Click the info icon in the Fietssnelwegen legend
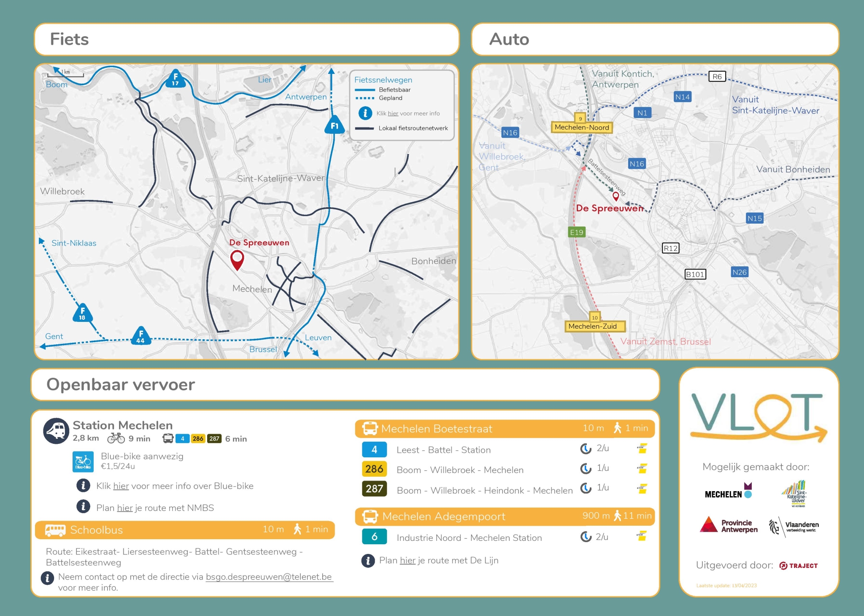The width and height of the screenshot is (864, 616). coord(365,113)
